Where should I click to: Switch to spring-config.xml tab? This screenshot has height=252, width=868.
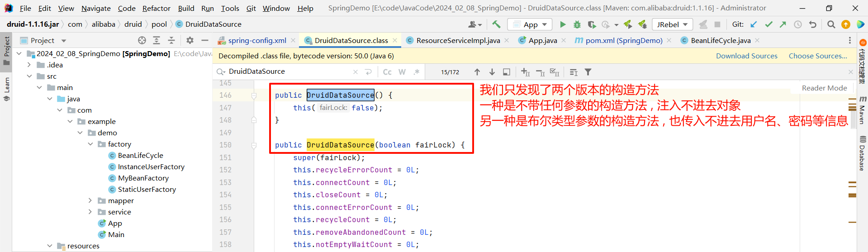pyautogui.click(x=257, y=40)
